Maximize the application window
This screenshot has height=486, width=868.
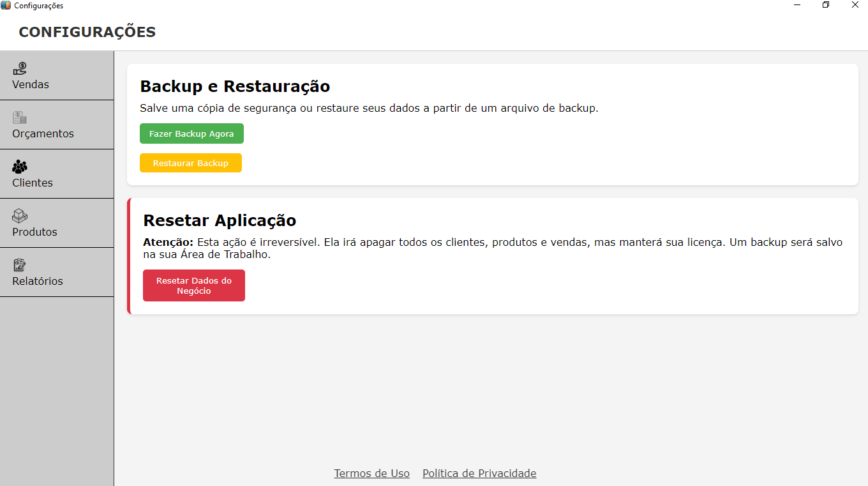825,5
